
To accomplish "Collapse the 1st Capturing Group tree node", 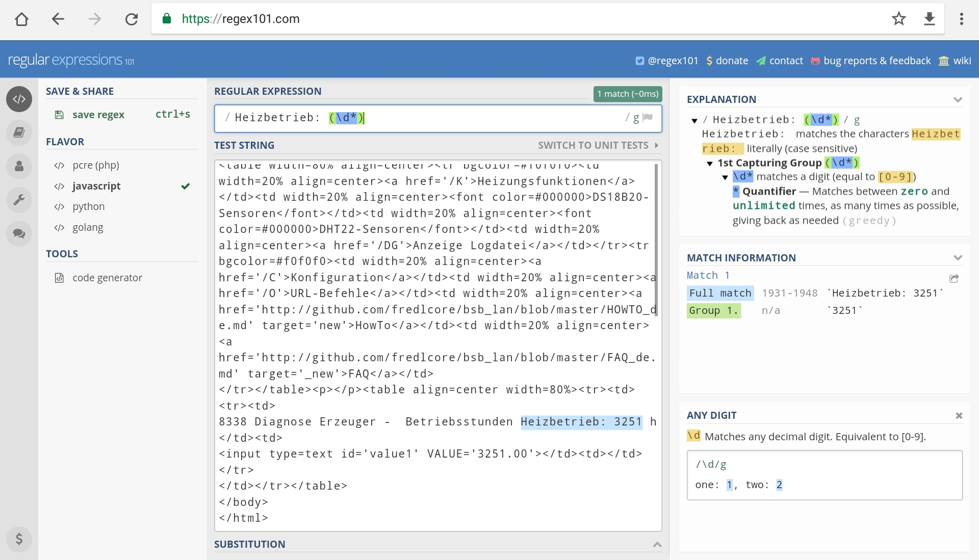I will [710, 164].
